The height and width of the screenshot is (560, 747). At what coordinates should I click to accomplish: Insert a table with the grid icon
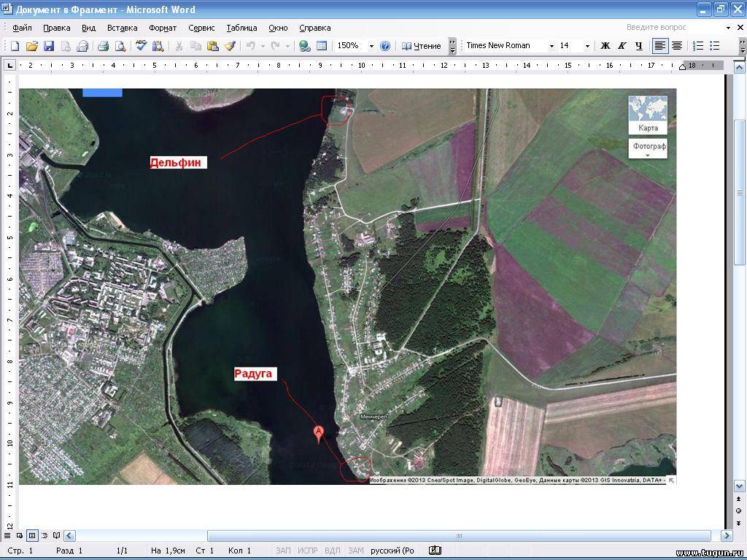point(322,46)
